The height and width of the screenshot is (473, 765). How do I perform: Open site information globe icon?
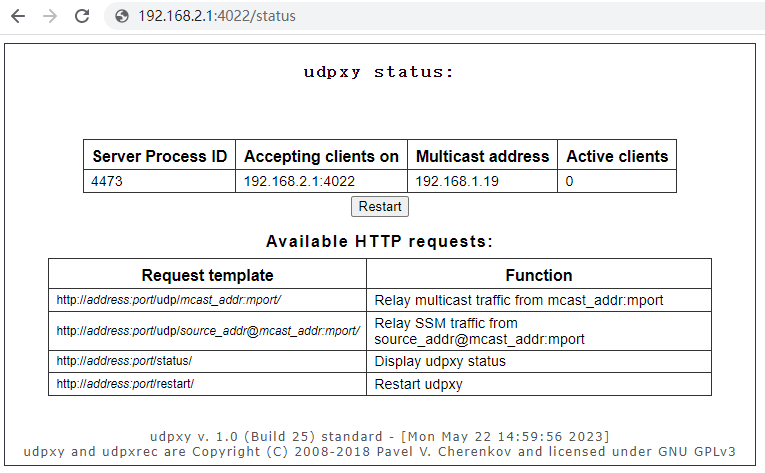pos(122,16)
